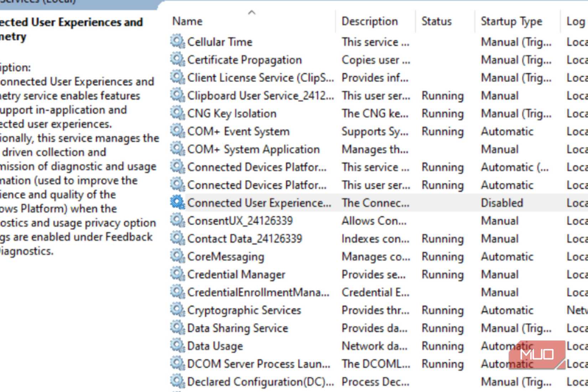Select the CredentialEnrollmentMana... service name

(258, 292)
